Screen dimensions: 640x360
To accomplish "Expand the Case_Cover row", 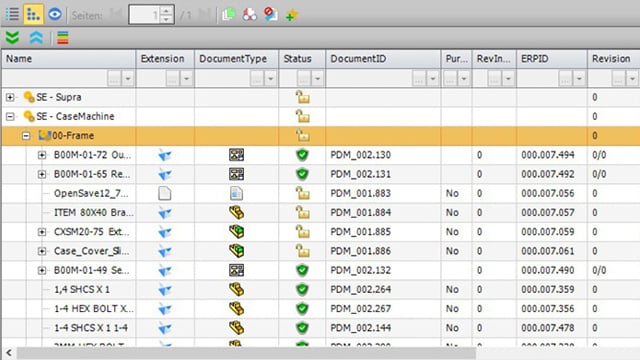I will click(42, 251).
